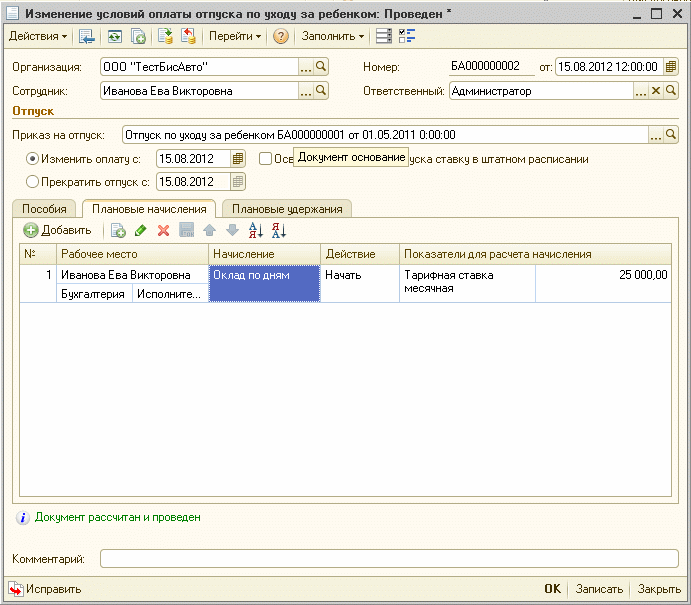
Task: Select the Прекратить отпуск с radio button
Action: (32, 182)
